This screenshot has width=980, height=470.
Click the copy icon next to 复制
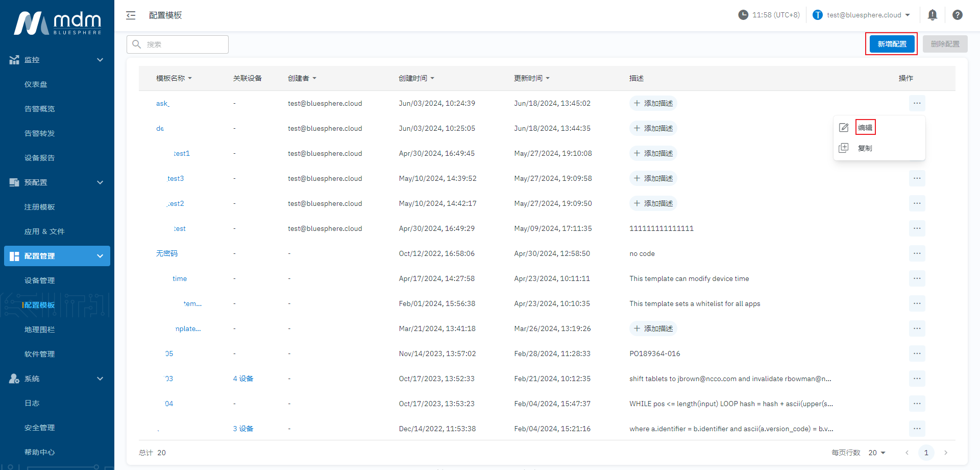843,148
